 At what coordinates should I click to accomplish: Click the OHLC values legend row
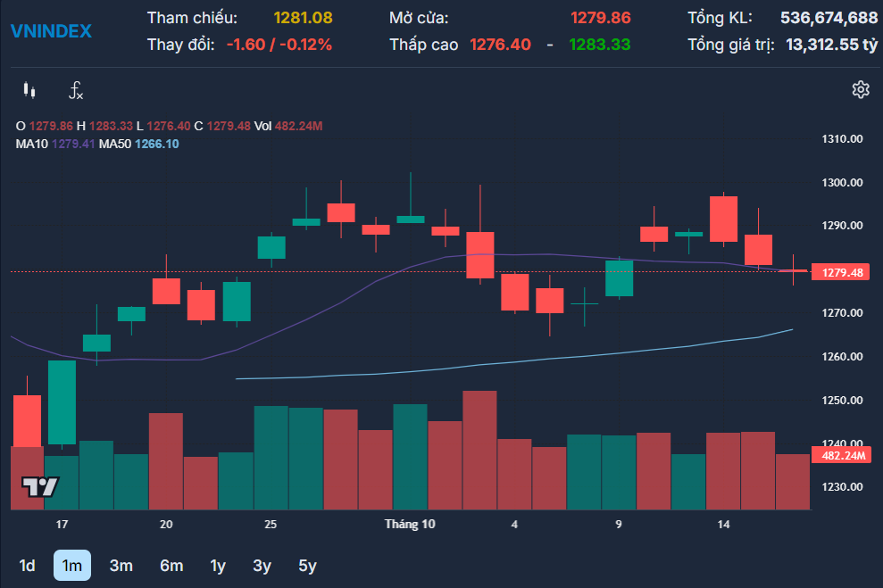(x=170, y=126)
